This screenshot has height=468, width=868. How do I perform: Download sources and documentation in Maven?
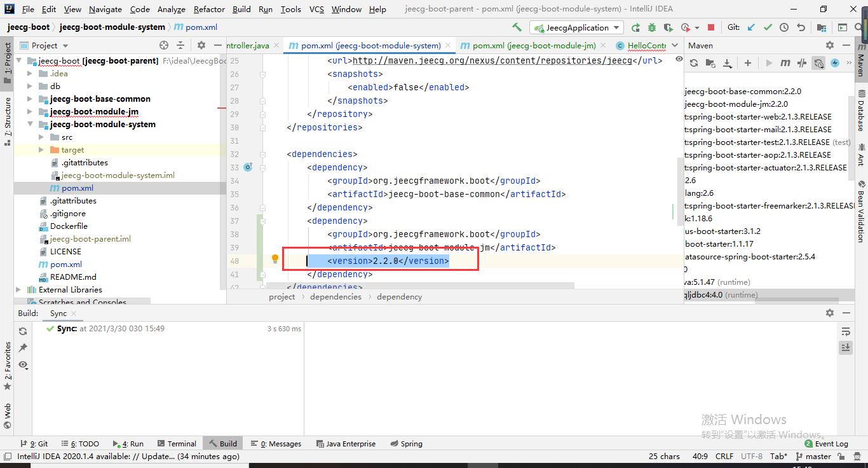point(727,63)
